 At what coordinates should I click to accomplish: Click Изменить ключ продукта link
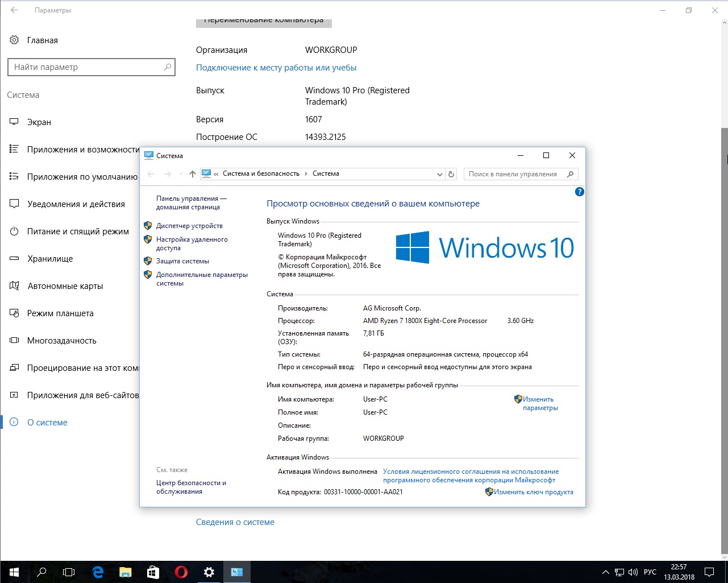pyautogui.click(x=534, y=492)
